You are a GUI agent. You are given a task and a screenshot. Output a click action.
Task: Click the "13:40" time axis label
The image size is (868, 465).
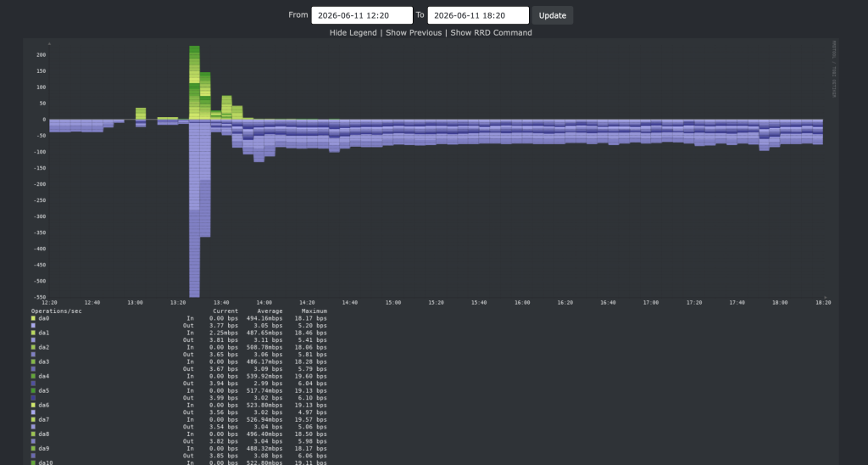click(x=221, y=303)
